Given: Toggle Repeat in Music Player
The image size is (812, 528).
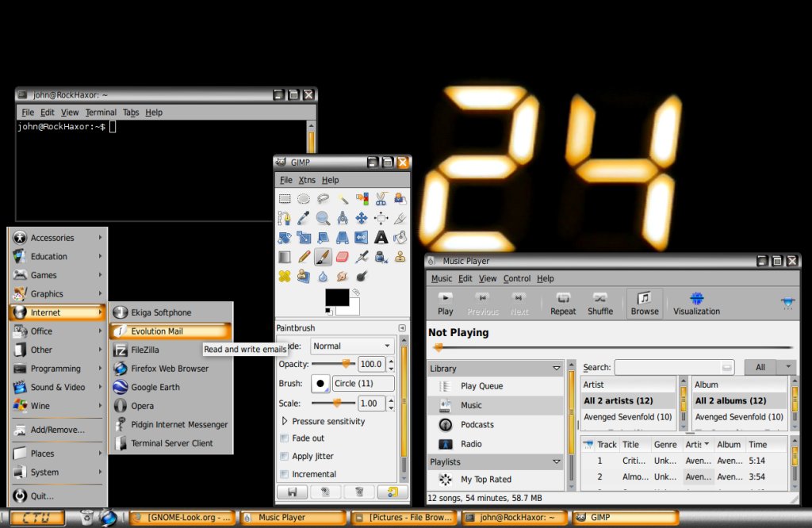Looking at the screenshot, I should [x=563, y=304].
